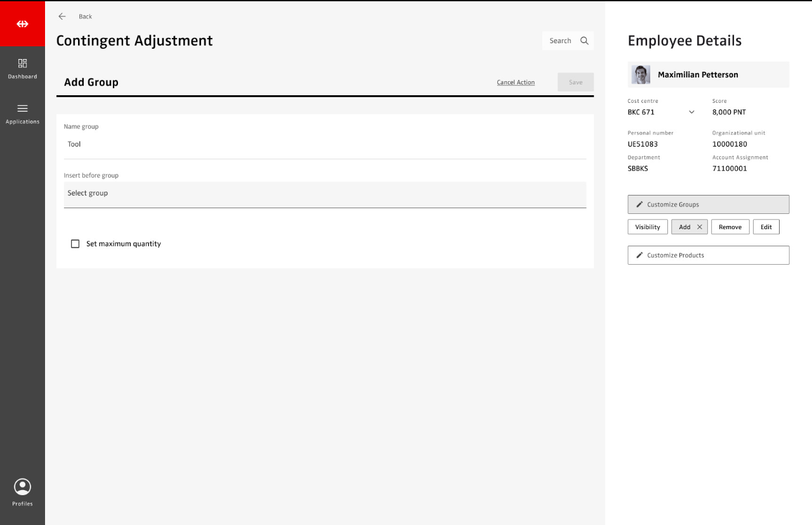Click the magnifier search icon
This screenshot has width=812, height=525.
[x=584, y=41]
